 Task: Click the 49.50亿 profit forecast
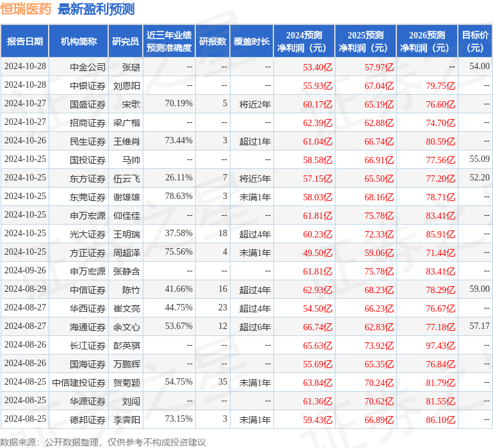pyautogui.click(x=317, y=252)
